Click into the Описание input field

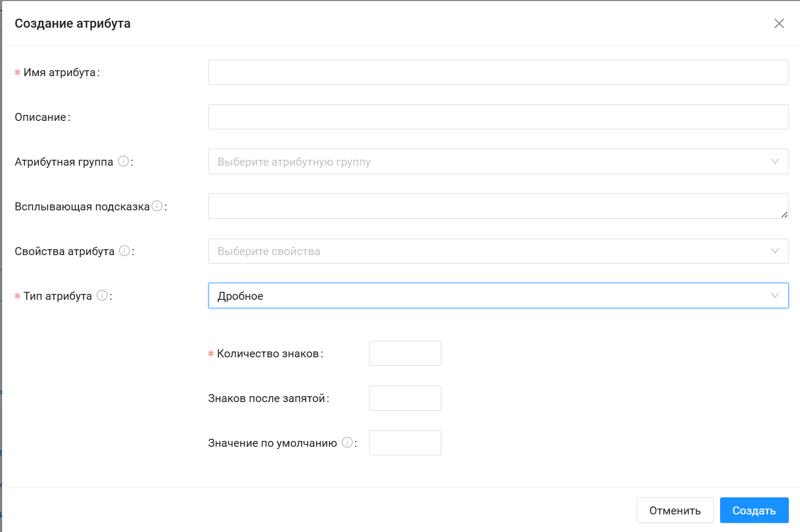[498, 117]
